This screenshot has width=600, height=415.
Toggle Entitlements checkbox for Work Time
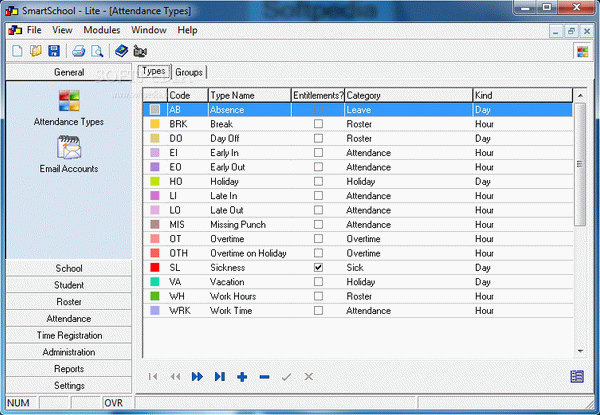[318, 311]
